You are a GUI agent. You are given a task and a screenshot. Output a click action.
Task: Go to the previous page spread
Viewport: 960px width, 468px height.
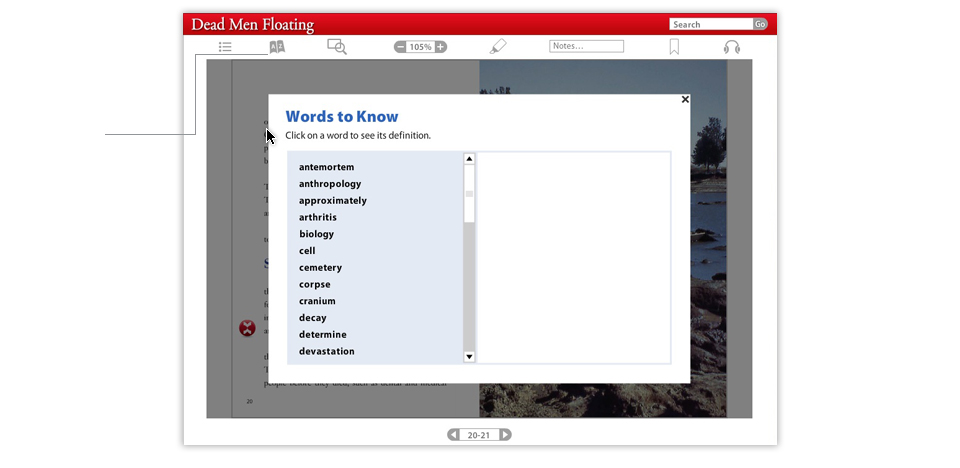coord(454,435)
